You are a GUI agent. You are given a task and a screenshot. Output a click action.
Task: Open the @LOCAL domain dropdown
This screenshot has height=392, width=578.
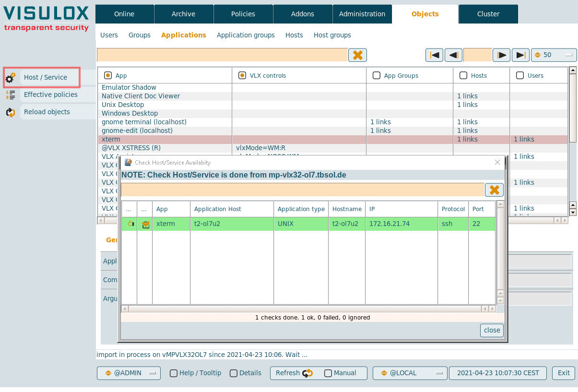point(410,373)
